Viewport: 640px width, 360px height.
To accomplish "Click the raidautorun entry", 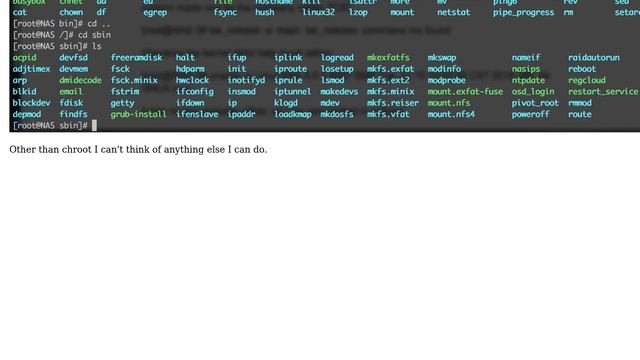I will click(x=594, y=58).
